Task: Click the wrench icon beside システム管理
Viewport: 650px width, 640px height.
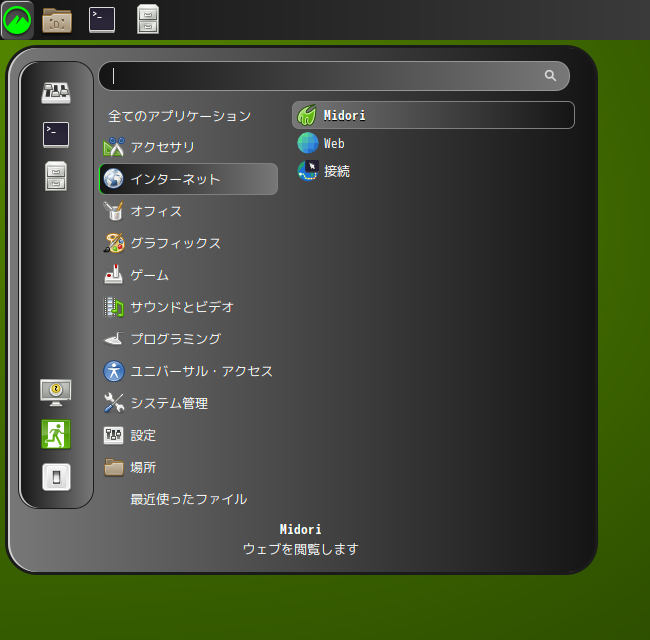Action: (x=114, y=403)
